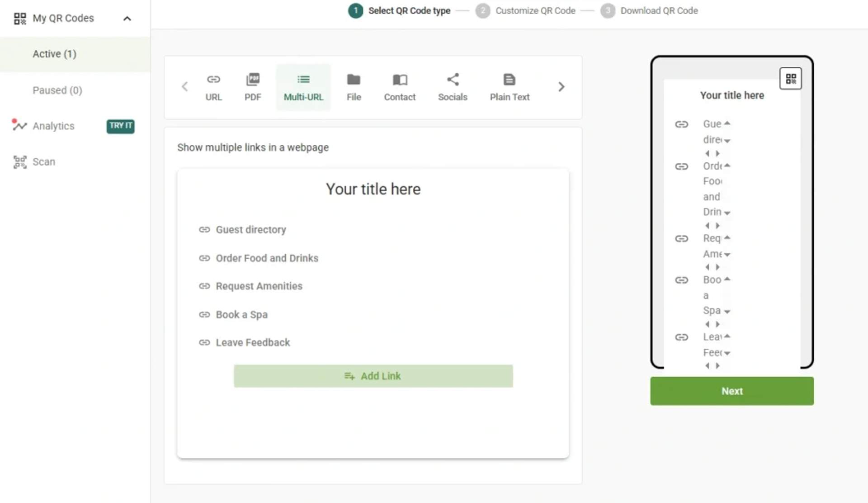Collapse the My QR Codes section
The height and width of the screenshot is (503, 868).
127,19
